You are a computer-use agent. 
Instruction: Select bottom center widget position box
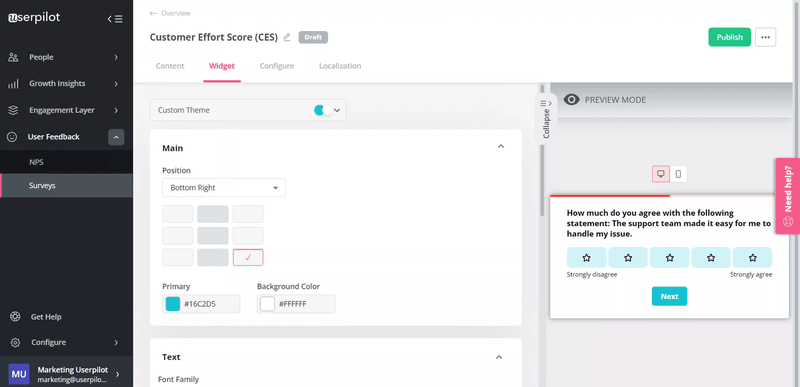coord(213,257)
